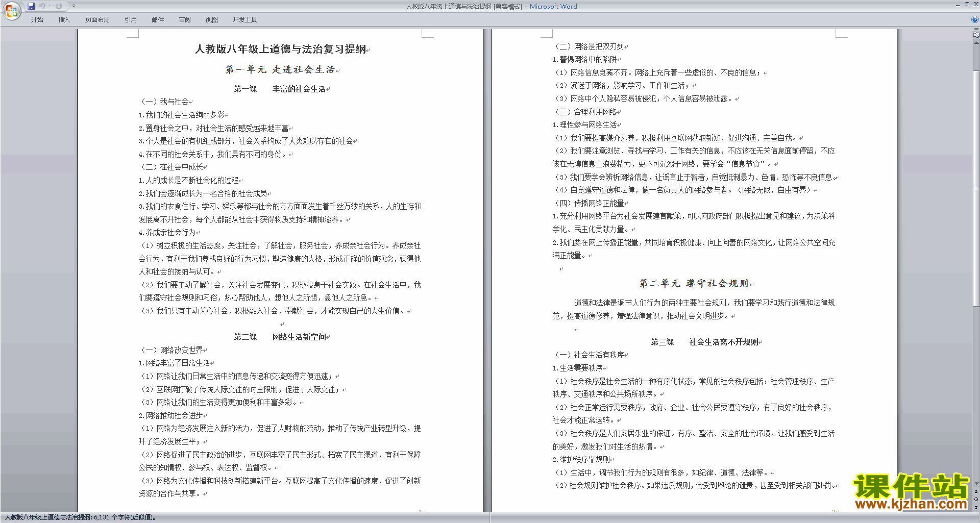Viewport: 980px width, 523px height.
Task: Click the scrollbar up arrow
Action: (x=976, y=42)
